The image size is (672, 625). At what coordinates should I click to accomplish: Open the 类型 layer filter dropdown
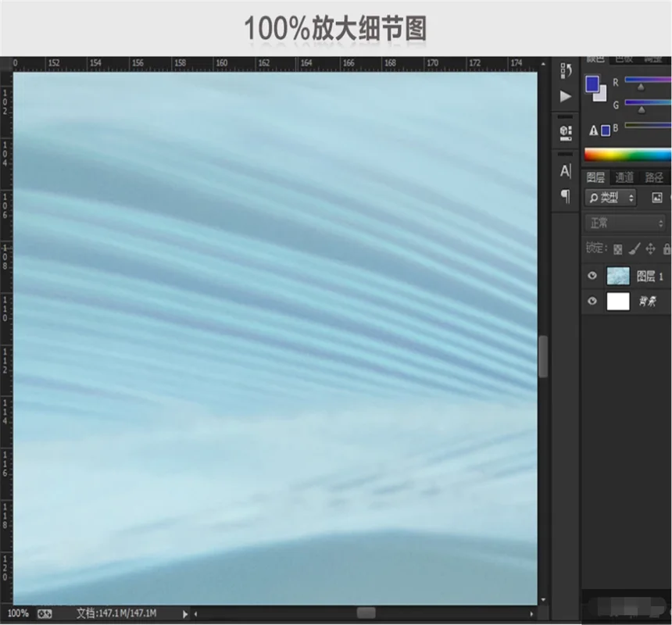tap(610, 198)
